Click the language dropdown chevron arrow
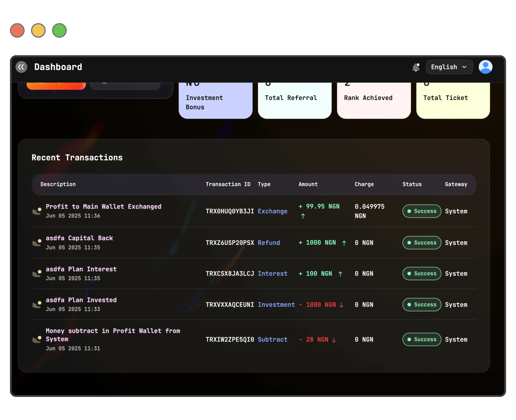The image size is (516, 420). [464, 67]
